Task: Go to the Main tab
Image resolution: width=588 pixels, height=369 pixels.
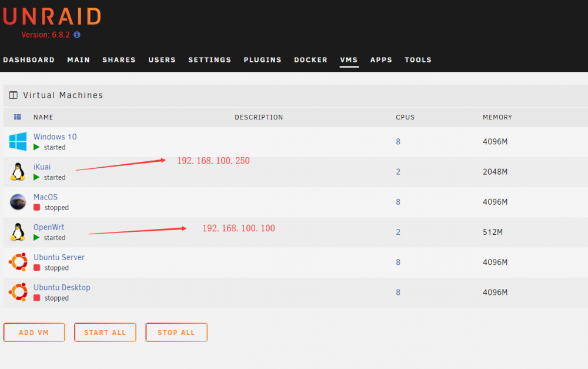Action: pos(78,59)
